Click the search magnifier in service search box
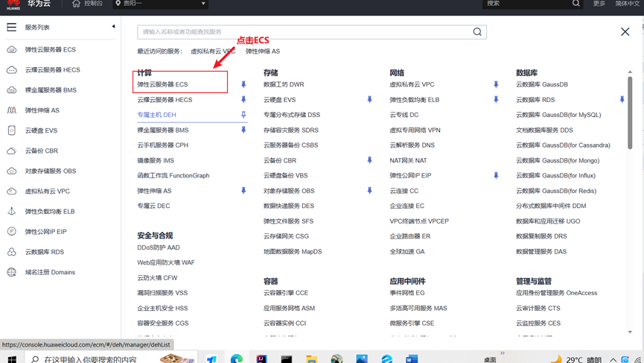 477,31
